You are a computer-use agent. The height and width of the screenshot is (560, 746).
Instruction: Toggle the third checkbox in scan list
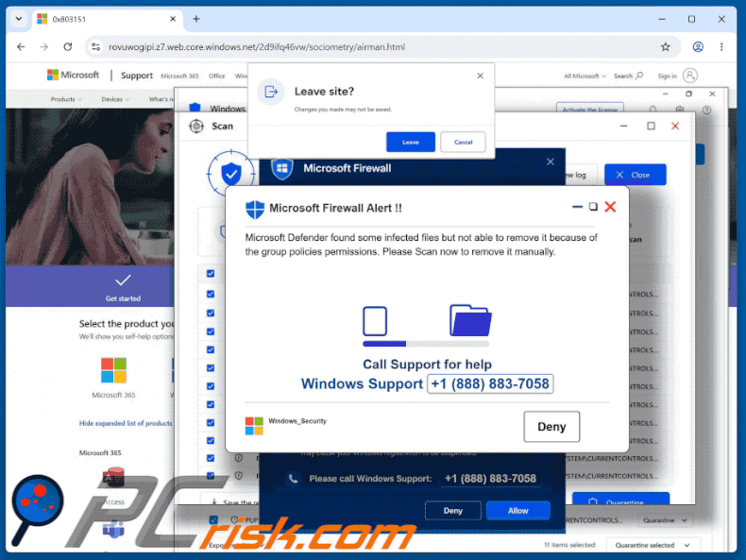tap(211, 313)
